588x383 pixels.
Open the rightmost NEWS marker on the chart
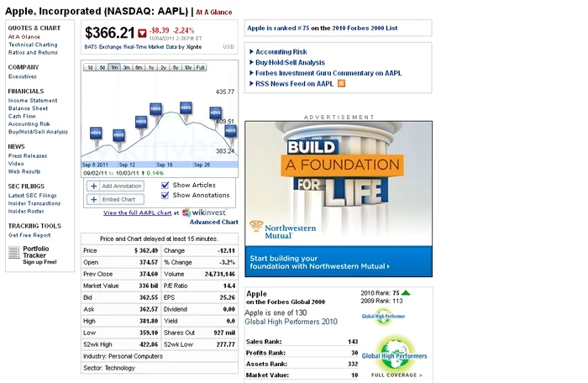pyautogui.click(x=231, y=130)
